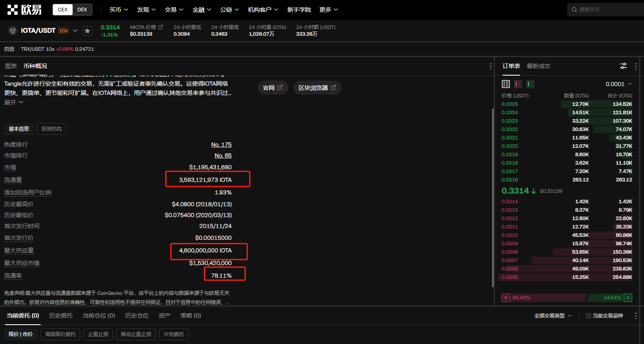Viewport: 644px width, 344px height.
Task: Open the TRX/USDT 10x watchlist pair
Action: click(58, 49)
